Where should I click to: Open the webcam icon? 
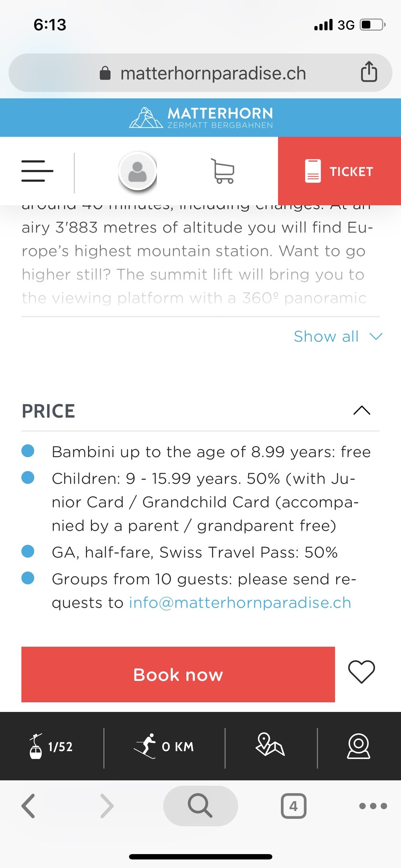pyautogui.click(x=359, y=746)
